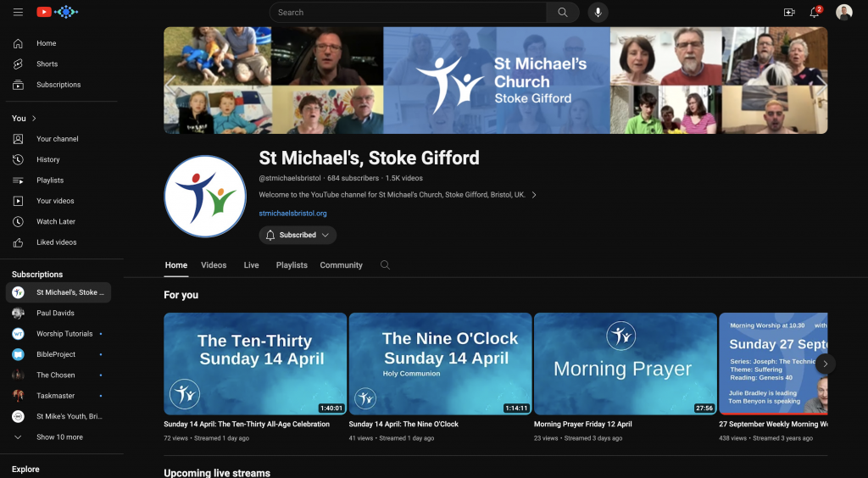
Task: Expand the You section chevron
Action: [x=34, y=119]
